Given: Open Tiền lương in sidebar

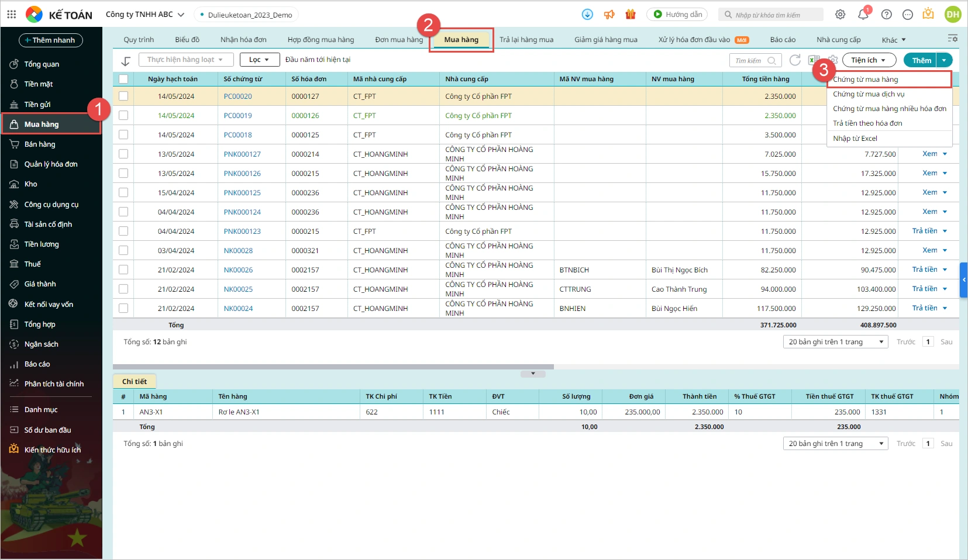Looking at the screenshot, I should click(x=42, y=244).
